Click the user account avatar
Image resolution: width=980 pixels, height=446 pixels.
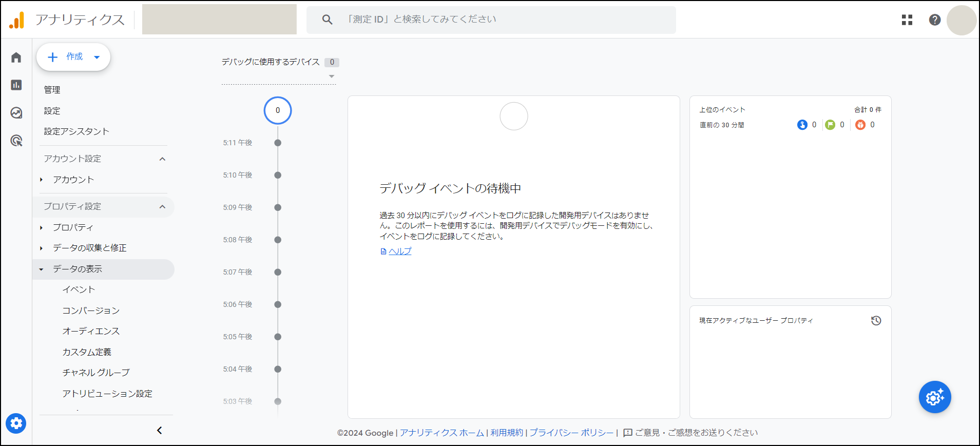[x=961, y=20]
